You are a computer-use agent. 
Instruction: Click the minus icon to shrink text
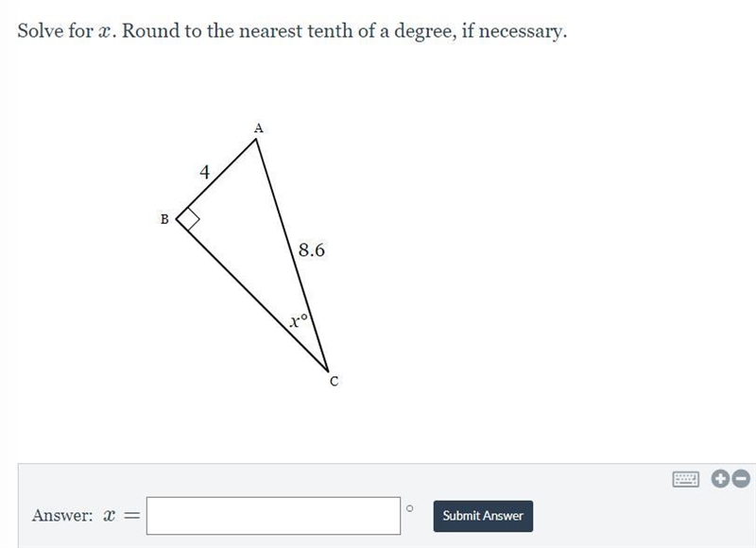click(x=741, y=479)
